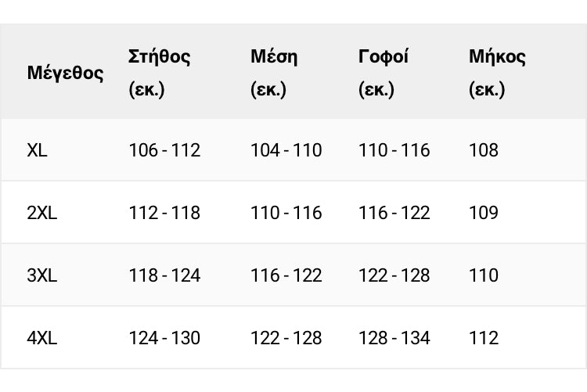This screenshot has height=392, width=587.
Task: Click the 4XL length value 112
Action: click(x=484, y=338)
